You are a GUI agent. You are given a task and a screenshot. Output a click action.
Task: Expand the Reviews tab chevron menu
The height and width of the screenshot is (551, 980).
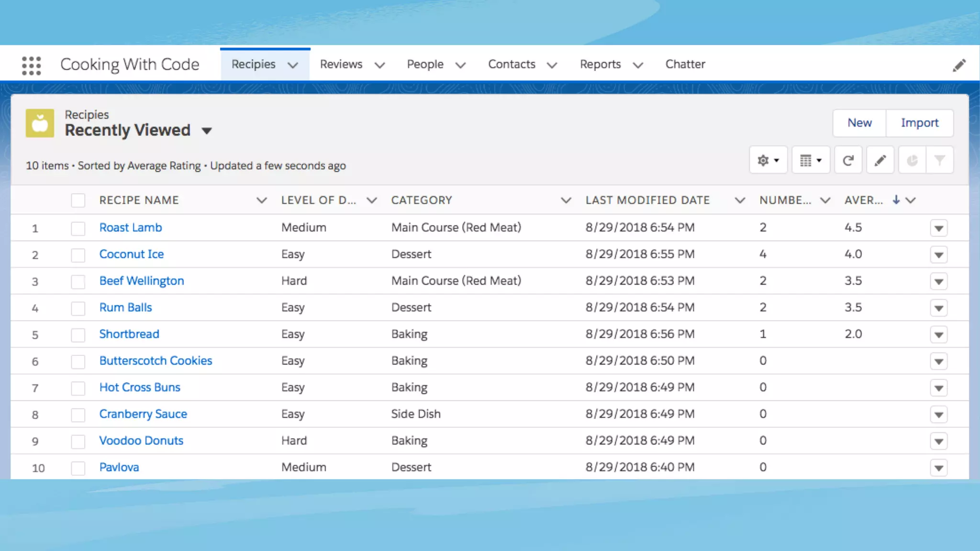point(380,65)
